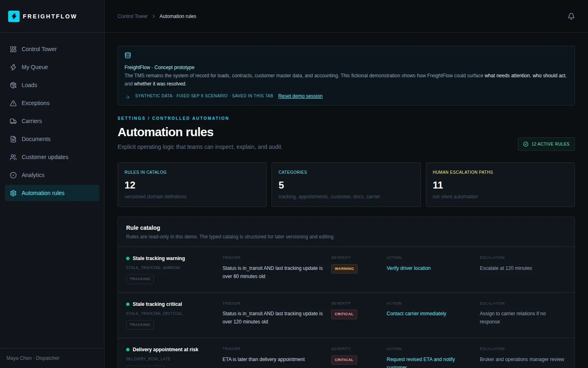Click the Control Tower breadcrumb link
The width and height of the screenshot is (588, 368).
coord(132,16)
